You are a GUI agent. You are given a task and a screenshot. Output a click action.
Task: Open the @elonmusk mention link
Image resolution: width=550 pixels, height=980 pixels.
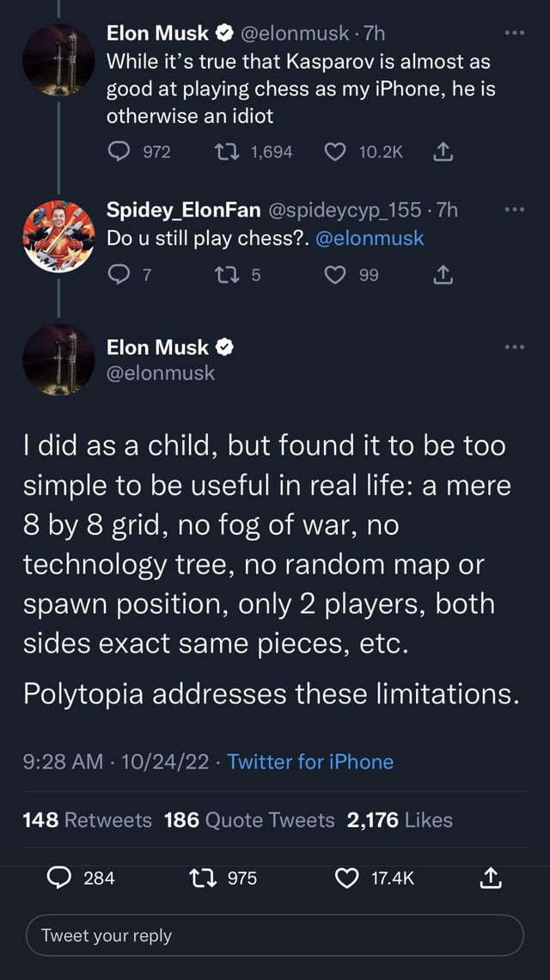pos(370,238)
